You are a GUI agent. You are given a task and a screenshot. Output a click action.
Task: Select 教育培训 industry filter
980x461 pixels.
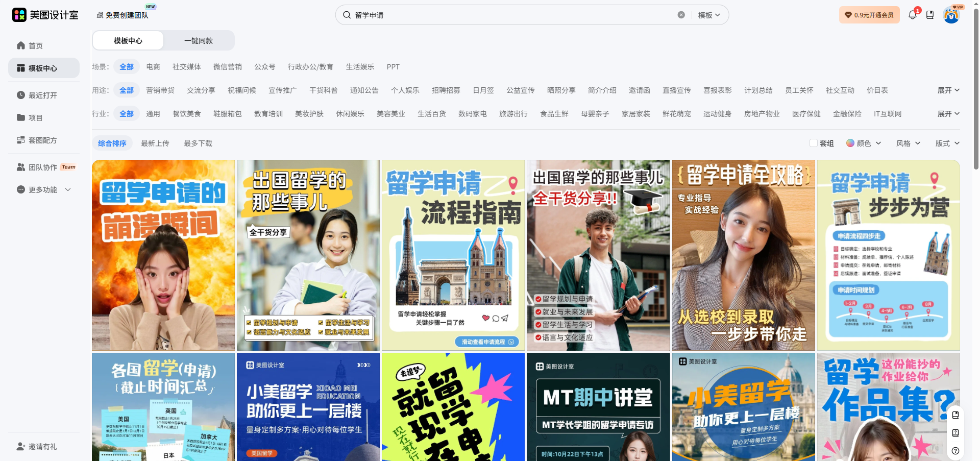click(x=268, y=114)
